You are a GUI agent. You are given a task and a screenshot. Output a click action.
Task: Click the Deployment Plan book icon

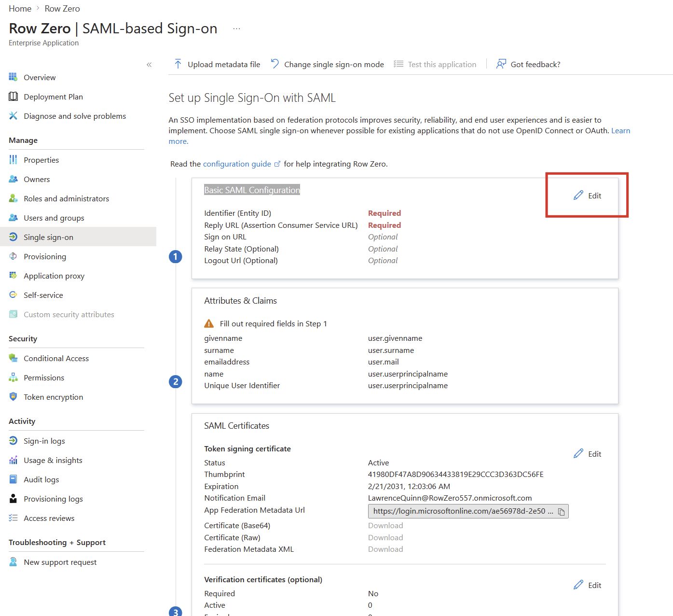pos(13,97)
